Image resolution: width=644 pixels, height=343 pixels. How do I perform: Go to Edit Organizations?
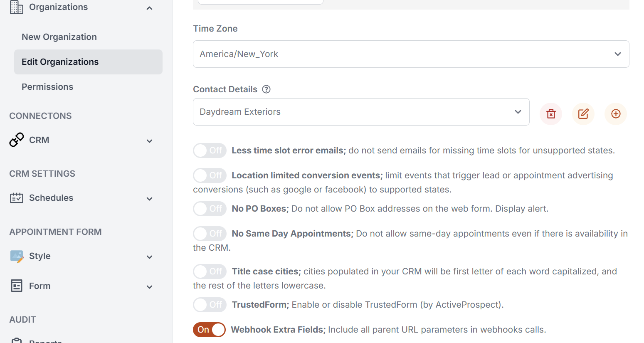click(x=60, y=62)
